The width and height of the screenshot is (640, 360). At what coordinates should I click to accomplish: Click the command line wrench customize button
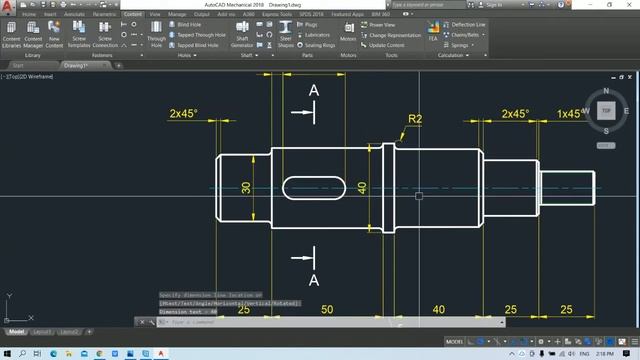tap(151, 322)
